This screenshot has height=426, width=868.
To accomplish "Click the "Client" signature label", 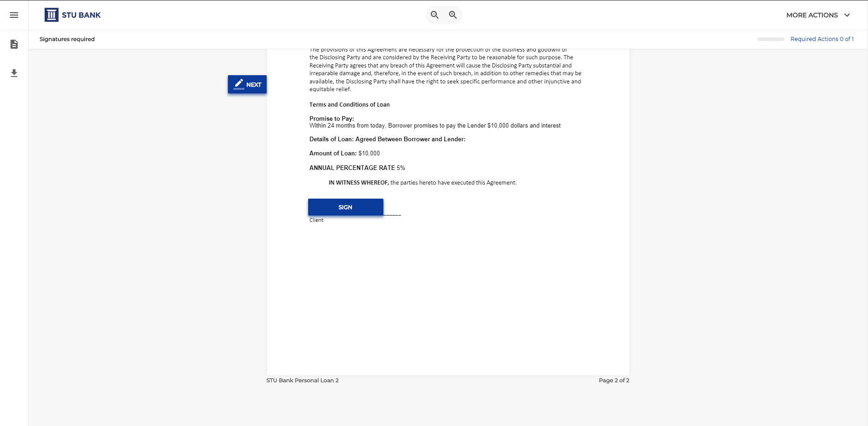I will 316,220.
